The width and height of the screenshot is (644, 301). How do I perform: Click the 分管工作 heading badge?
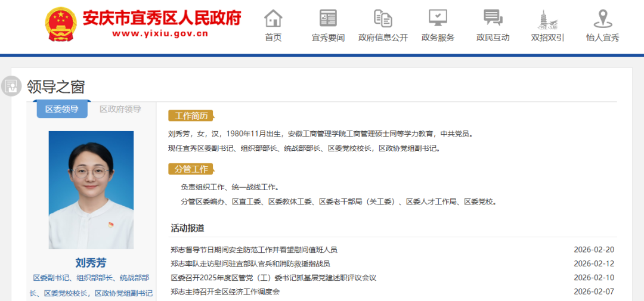(191, 169)
